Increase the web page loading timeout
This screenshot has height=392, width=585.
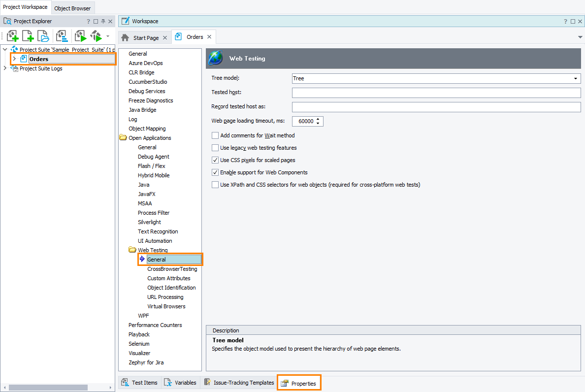pos(318,119)
